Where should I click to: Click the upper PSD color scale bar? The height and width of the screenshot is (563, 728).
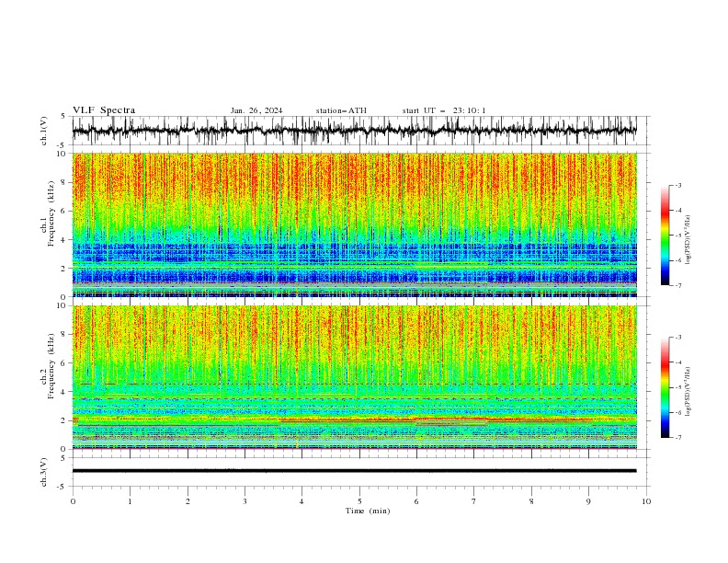pyautogui.click(x=665, y=236)
